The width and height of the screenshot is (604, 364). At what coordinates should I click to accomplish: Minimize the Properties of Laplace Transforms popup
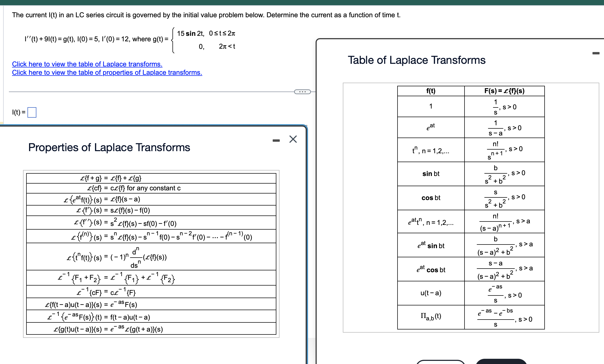click(x=276, y=141)
